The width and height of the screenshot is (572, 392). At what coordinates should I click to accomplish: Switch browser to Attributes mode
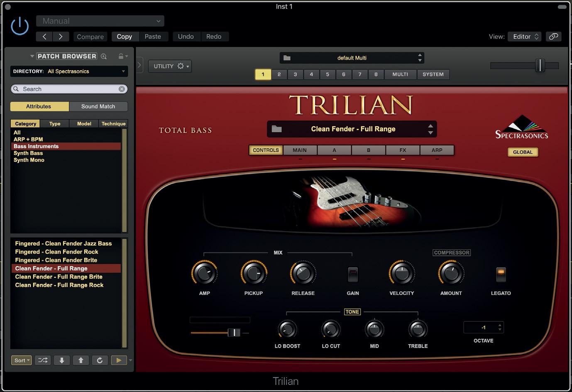tap(39, 106)
